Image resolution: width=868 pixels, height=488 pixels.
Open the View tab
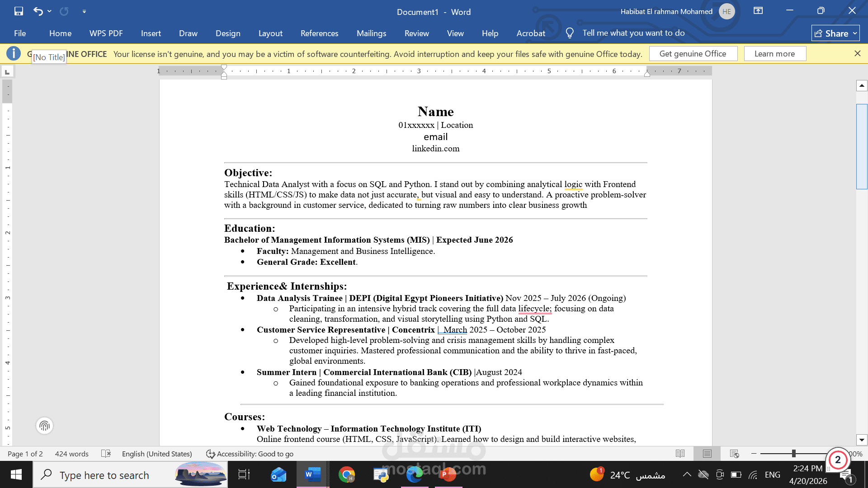pos(455,33)
